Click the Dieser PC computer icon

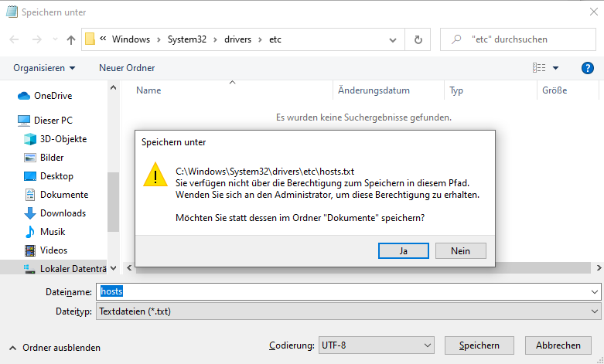click(24, 121)
